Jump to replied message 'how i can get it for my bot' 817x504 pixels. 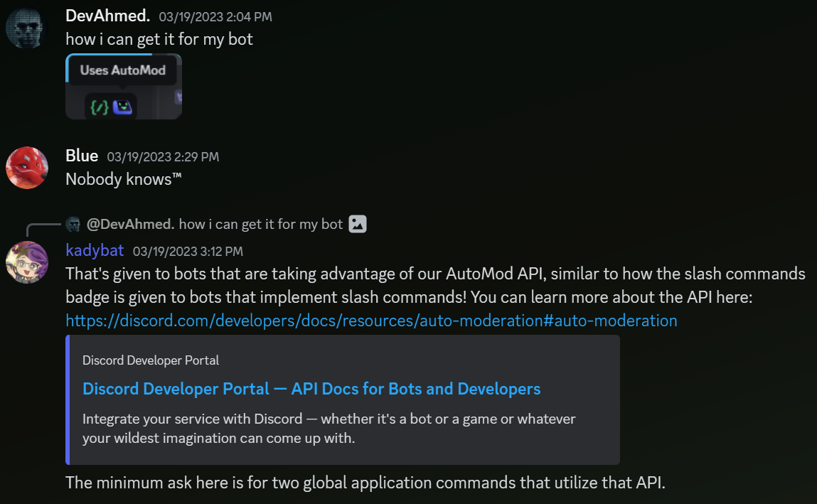click(x=260, y=225)
